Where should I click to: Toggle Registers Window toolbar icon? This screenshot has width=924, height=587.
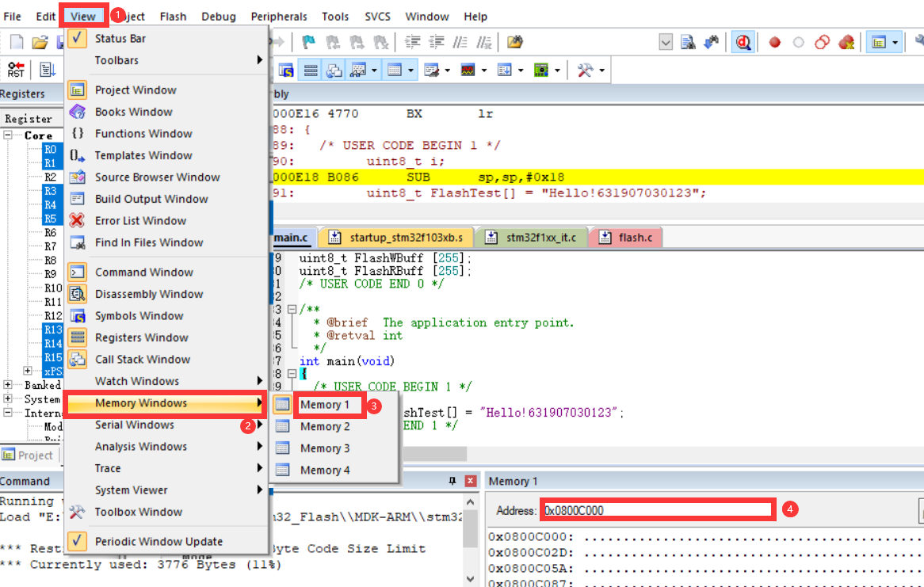coord(311,71)
